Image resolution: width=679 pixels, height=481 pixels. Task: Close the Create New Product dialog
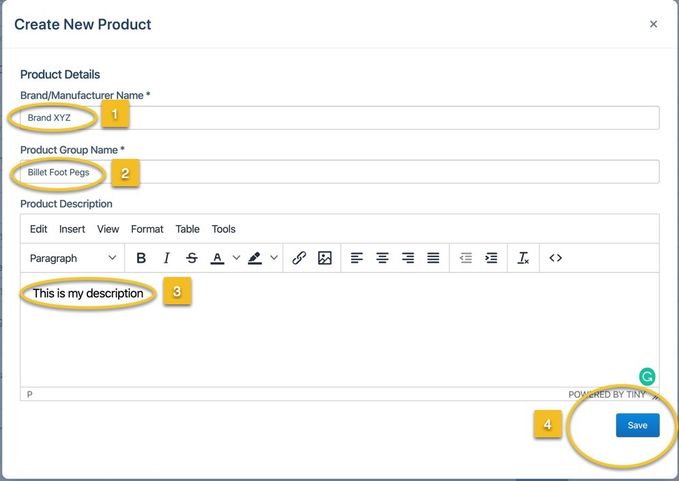[653, 24]
